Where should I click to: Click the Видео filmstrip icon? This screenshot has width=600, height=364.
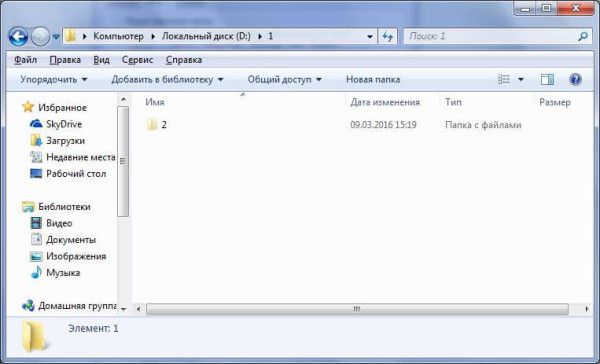click(36, 223)
